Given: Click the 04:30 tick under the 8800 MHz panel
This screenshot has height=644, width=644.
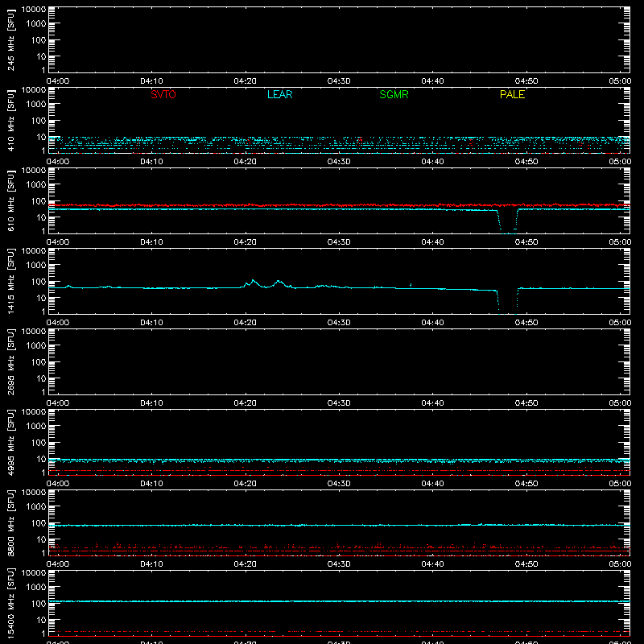Looking at the screenshot, I should click(339, 564).
